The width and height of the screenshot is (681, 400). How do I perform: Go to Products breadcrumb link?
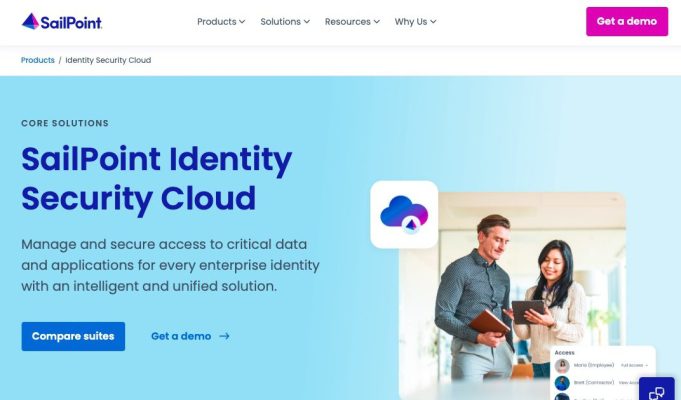pos(38,60)
